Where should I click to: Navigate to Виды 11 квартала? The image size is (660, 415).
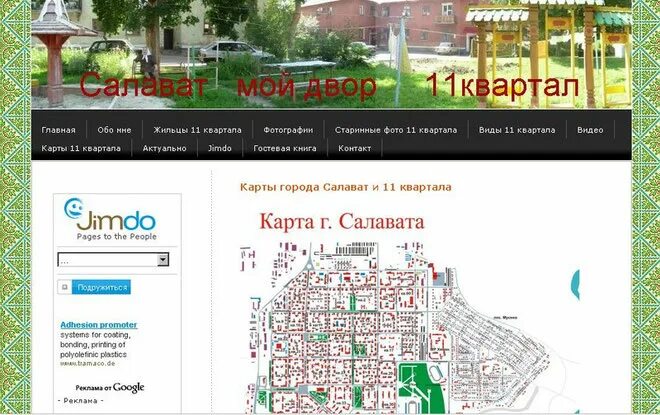pyautogui.click(x=517, y=130)
